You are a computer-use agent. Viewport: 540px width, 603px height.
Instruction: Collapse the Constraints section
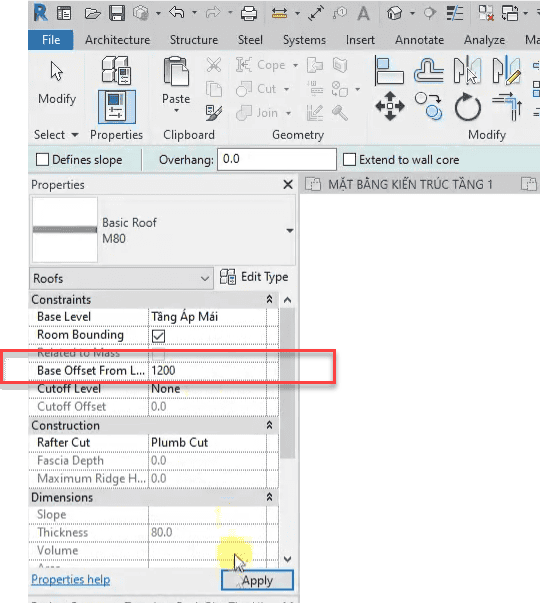point(269,299)
